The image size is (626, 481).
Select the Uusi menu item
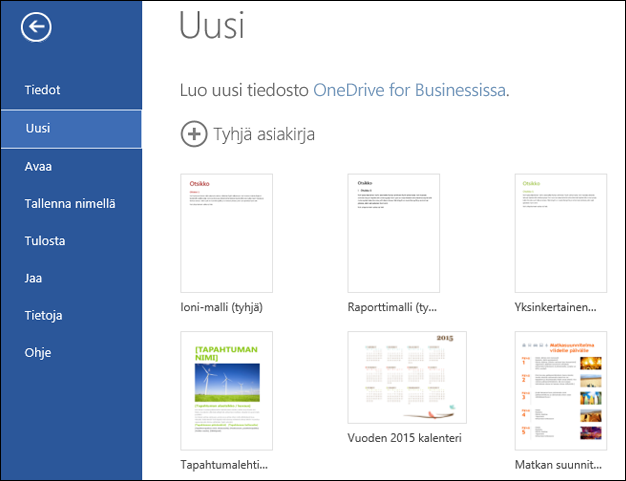(x=71, y=129)
